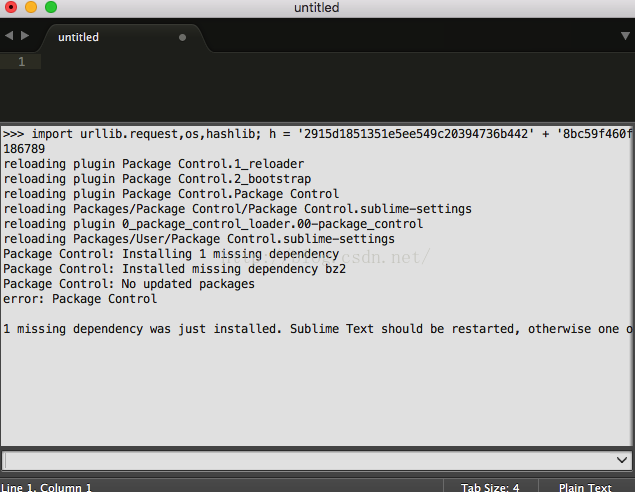
Task: Click the tab scroll left arrow
Action: (x=9, y=36)
